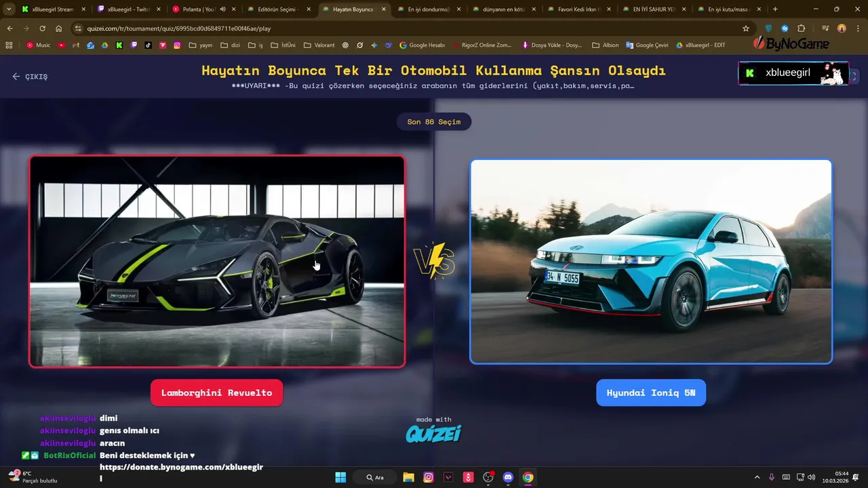Open the Google Hesabı bookmark
The image size is (868, 488).
[x=422, y=45]
